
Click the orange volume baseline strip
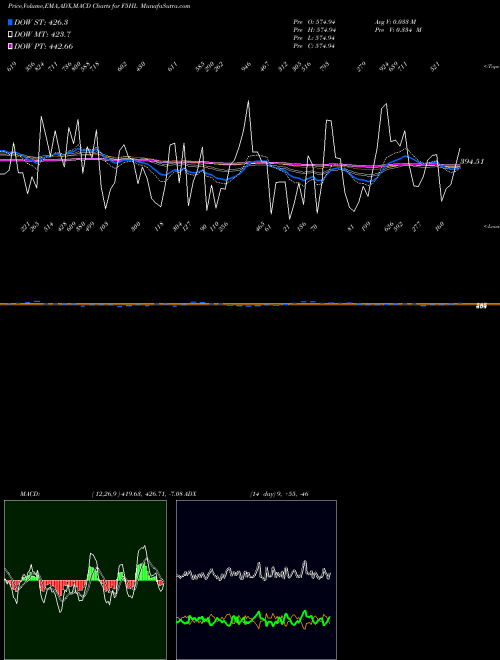pos(250,303)
